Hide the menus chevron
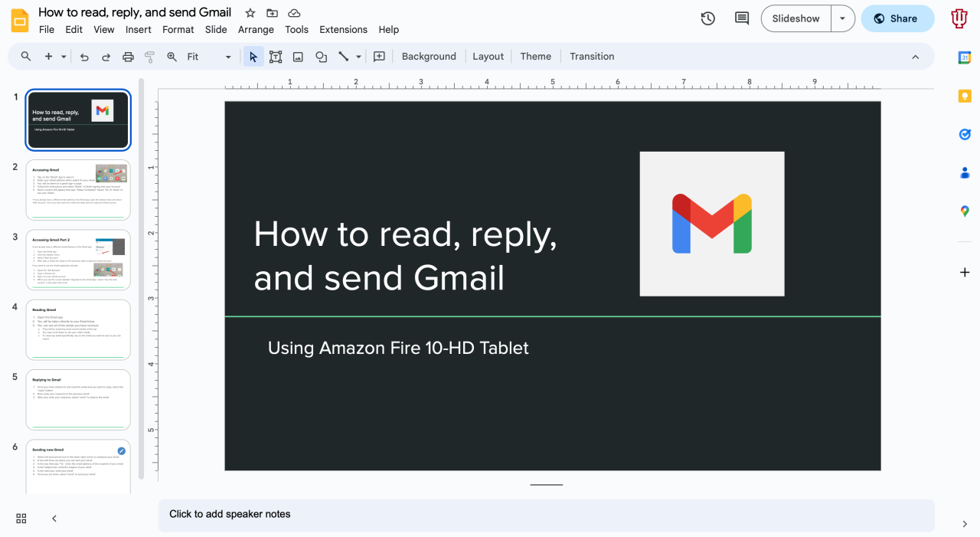This screenshot has height=537, width=980. pyautogui.click(x=915, y=57)
